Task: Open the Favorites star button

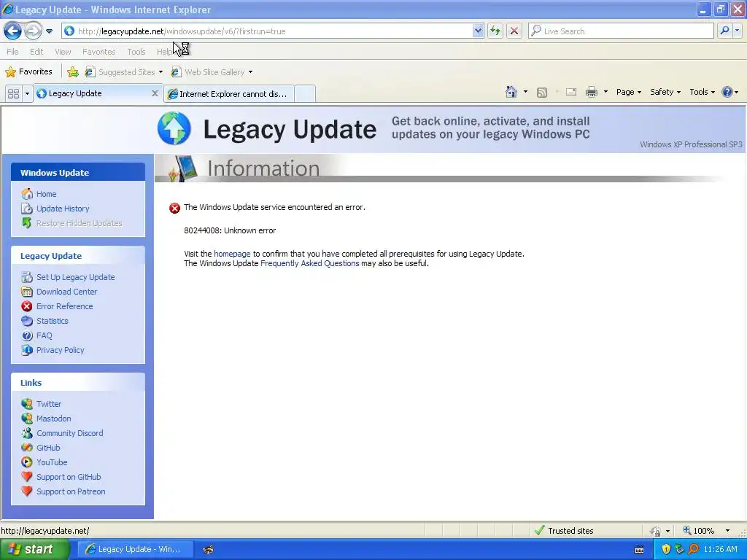Action: pyautogui.click(x=28, y=72)
